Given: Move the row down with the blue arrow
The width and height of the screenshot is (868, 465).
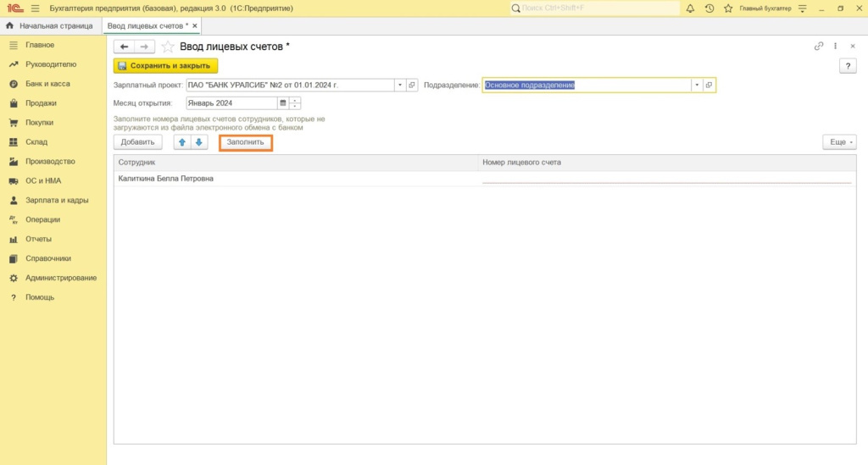Looking at the screenshot, I should (198, 142).
